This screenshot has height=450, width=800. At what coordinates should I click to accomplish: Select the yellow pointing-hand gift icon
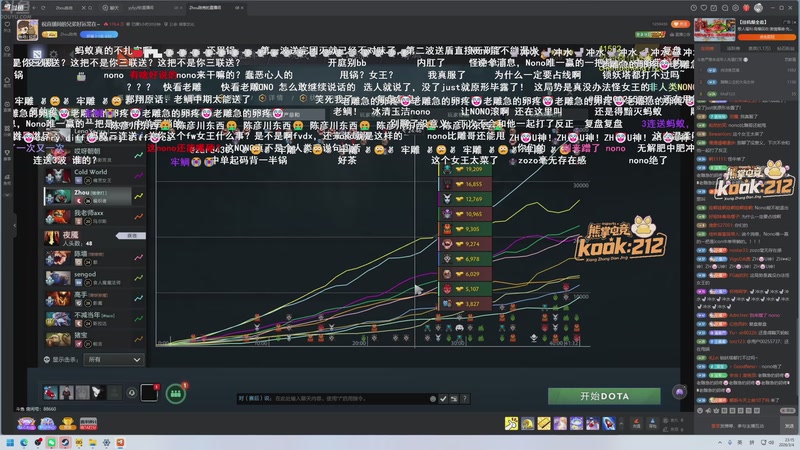(511, 423)
